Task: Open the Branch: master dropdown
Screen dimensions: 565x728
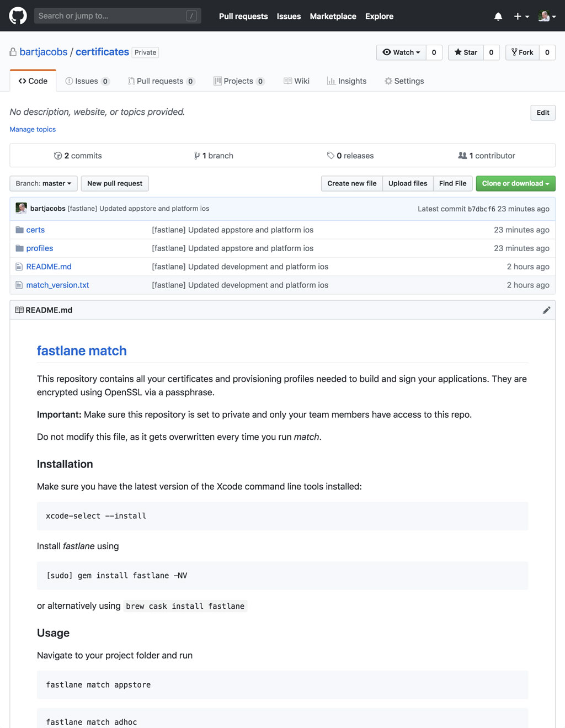Action: pos(43,183)
